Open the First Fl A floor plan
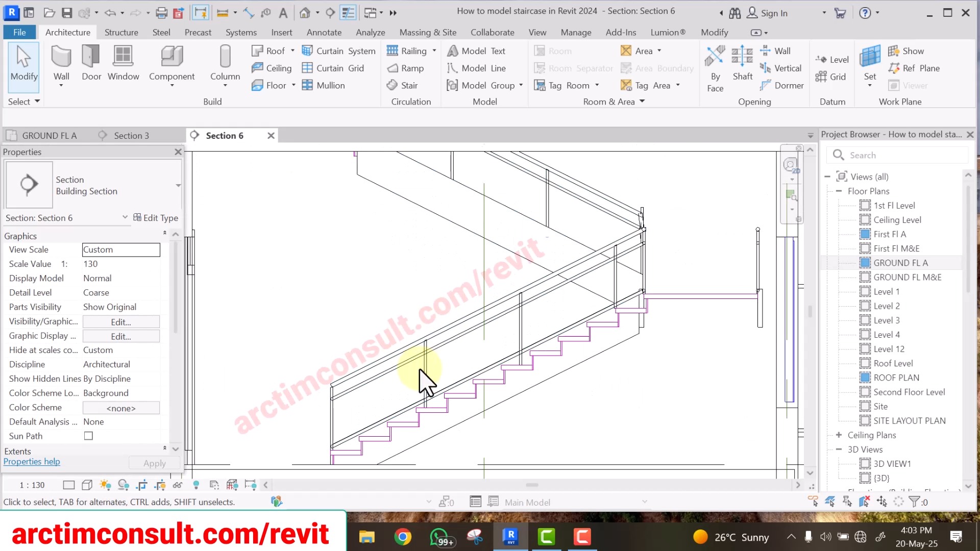This screenshot has width=980, height=551. pyautogui.click(x=889, y=234)
